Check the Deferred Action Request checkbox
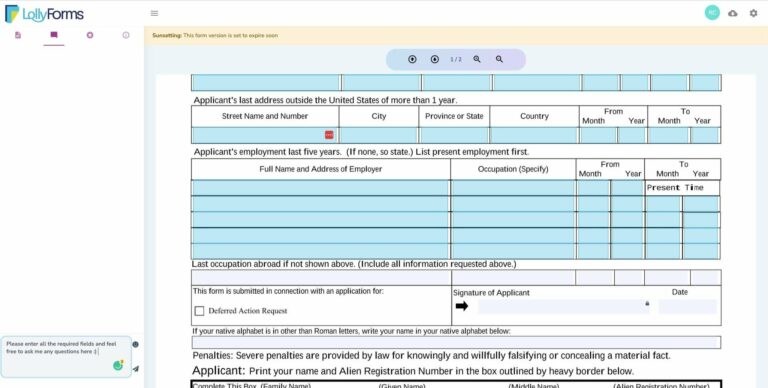The height and width of the screenshot is (388, 768). [199, 311]
